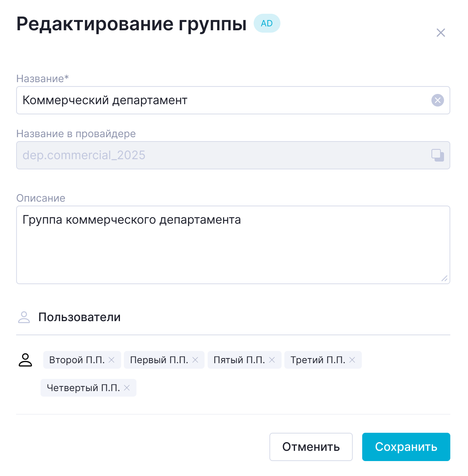
Task: Select the Второй П.П. user chip
Action: 77,360
